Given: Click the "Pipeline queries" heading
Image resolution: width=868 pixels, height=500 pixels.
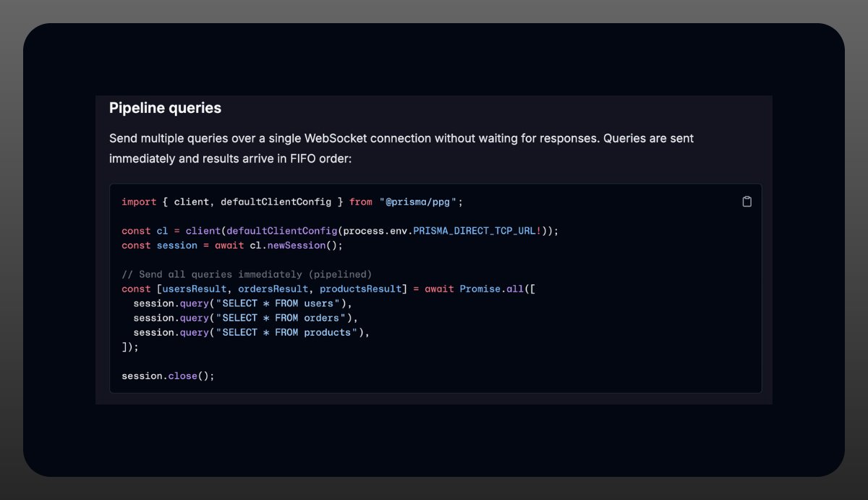Looking at the screenshot, I should point(165,109).
